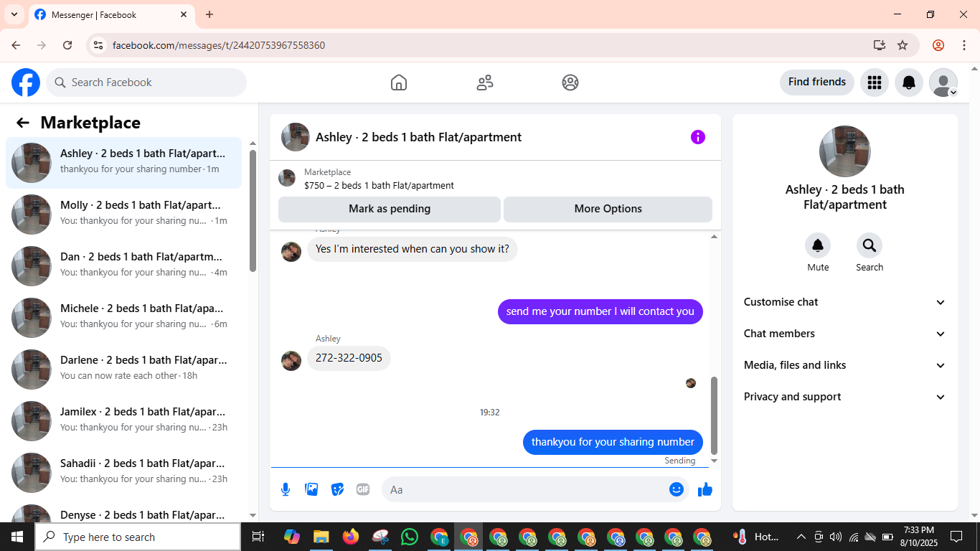This screenshot has width=980, height=551.
Task: Click the chat messages scrollbar
Action: (x=714, y=416)
